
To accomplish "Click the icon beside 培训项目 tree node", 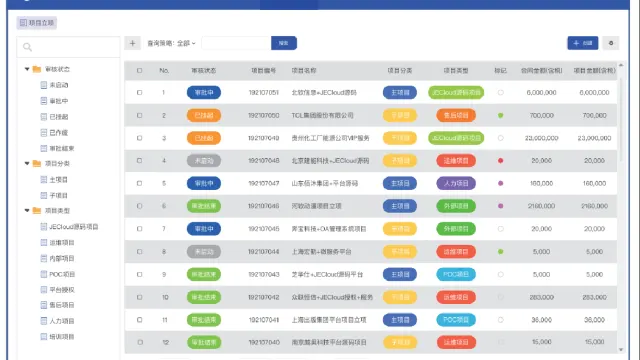I will (x=44, y=337).
